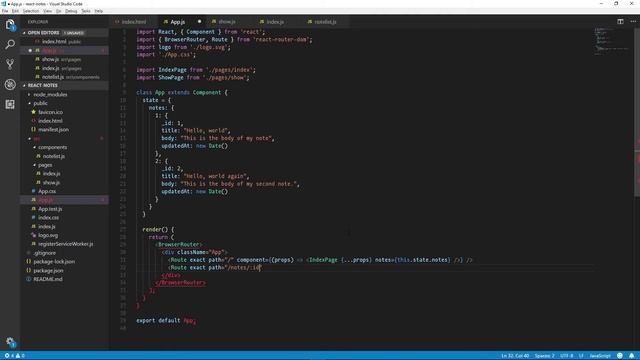Screen dimensions: 640x360
Task: Open the Help menu
Action: (99, 11)
